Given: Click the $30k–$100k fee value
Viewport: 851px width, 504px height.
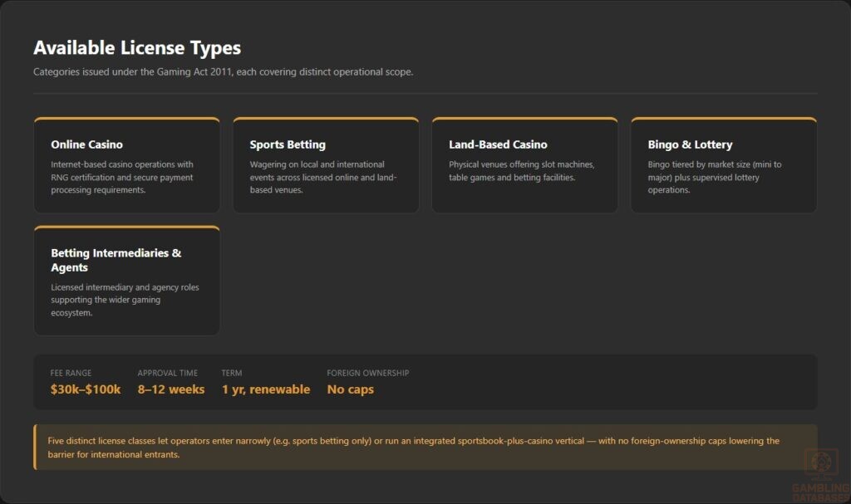Looking at the screenshot, I should 86,389.
